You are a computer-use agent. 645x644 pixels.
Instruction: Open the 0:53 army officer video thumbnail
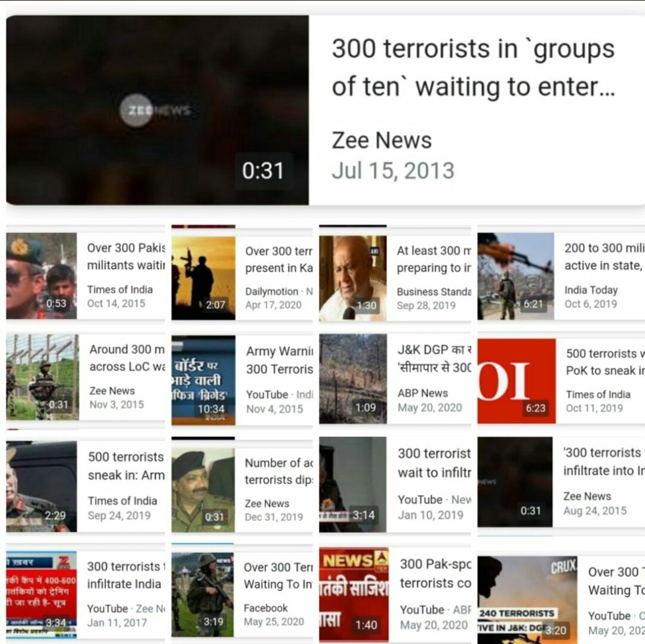pos(41,276)
